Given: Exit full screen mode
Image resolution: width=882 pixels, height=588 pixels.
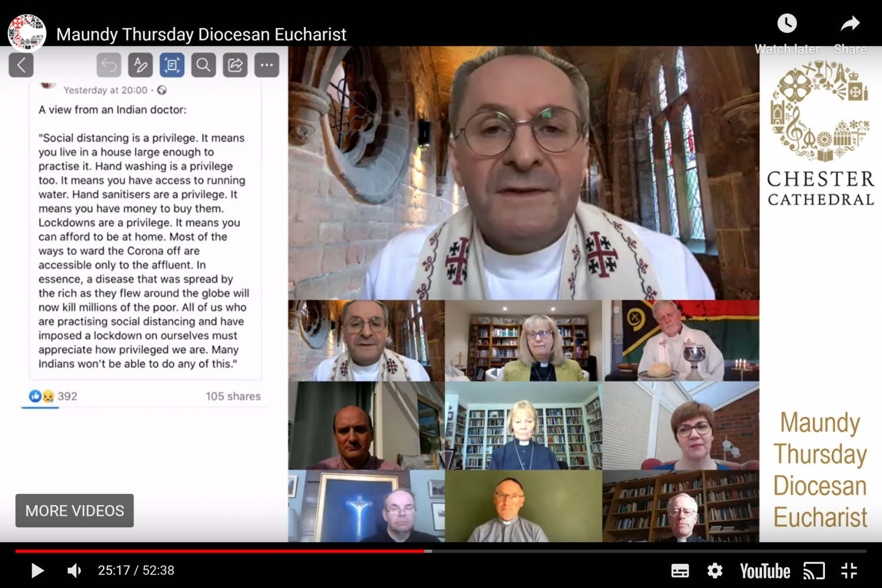Looking at the screenshot, I should pos(849,570).
